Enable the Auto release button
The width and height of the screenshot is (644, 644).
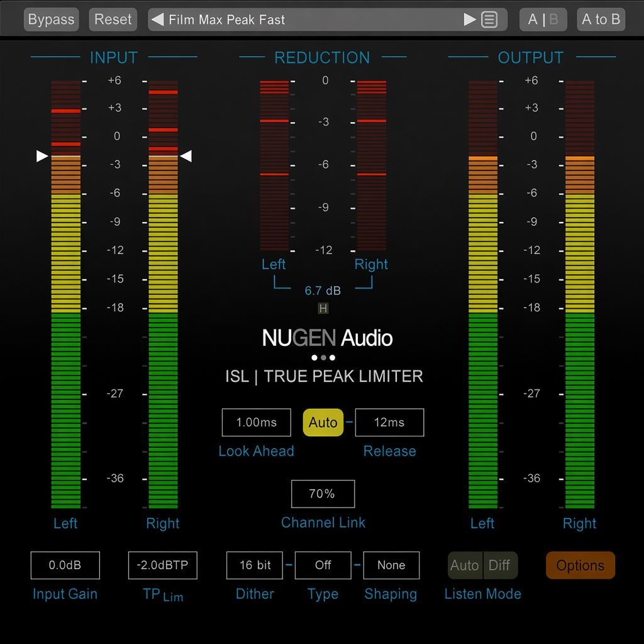[323, 422]
